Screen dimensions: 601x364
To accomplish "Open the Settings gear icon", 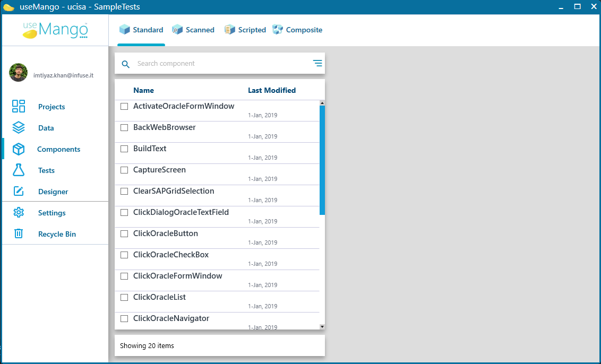I will click(x=19, y=212).
